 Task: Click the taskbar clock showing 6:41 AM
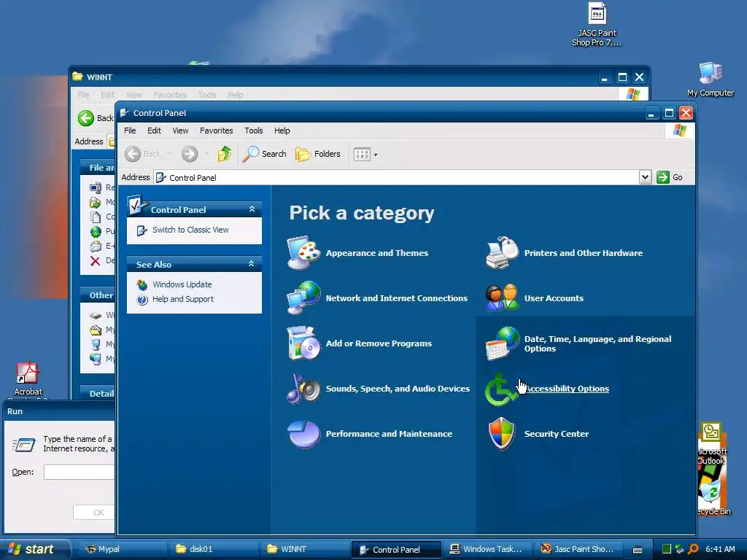[720, 549]
